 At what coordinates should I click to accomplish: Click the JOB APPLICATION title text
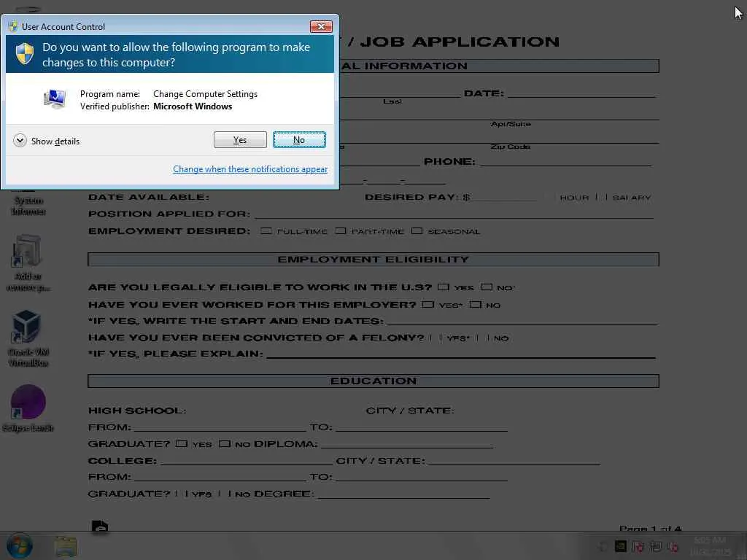click(x=460, y=42)
